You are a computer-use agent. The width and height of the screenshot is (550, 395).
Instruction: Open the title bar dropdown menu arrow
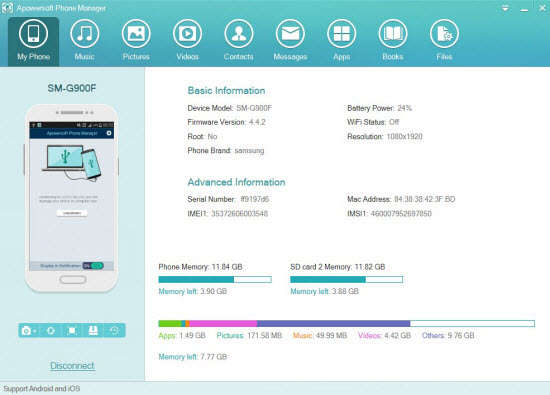505,8
